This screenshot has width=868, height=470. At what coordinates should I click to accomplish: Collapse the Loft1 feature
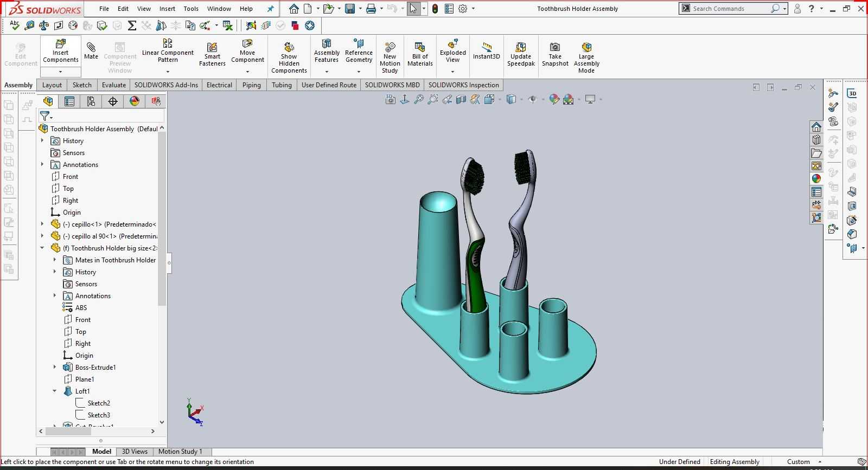(55, 391)
